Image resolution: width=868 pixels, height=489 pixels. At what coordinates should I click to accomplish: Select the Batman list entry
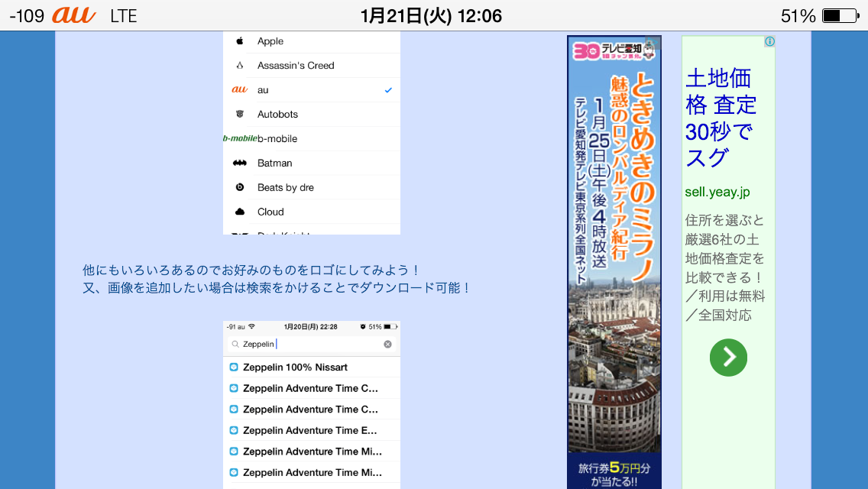312,163
